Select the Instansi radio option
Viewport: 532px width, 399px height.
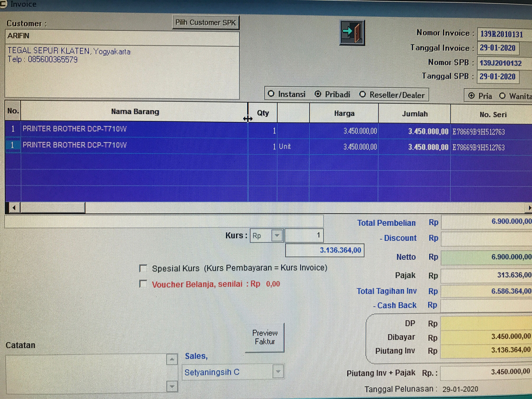click(271, 94)
